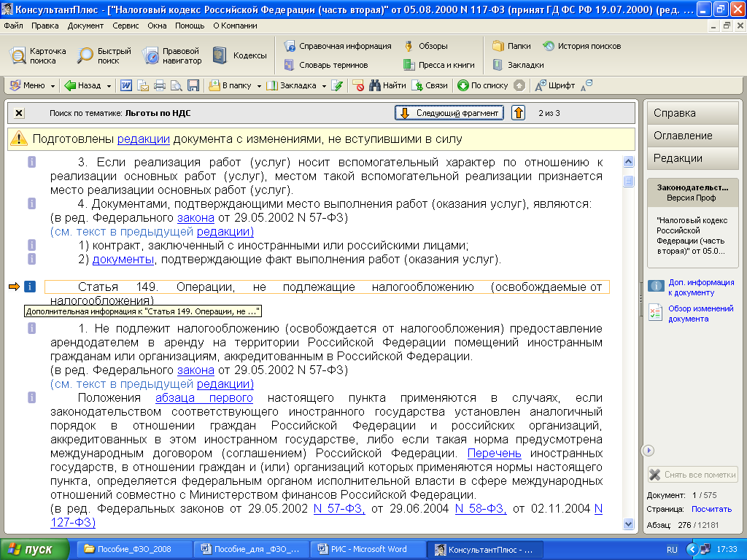747x560 pixels.
Task: Open Карточка поиска search card
Action: click(39, 55)
